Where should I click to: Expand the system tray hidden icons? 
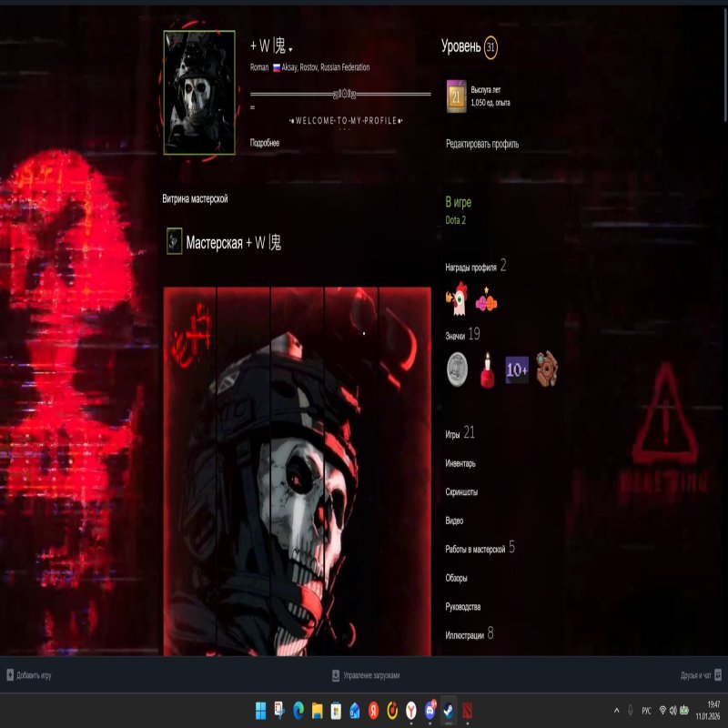tap(617, 710)
